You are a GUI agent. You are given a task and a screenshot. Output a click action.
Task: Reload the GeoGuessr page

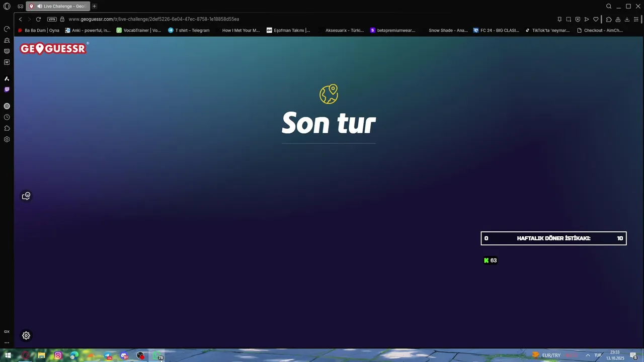click(38, 19)
